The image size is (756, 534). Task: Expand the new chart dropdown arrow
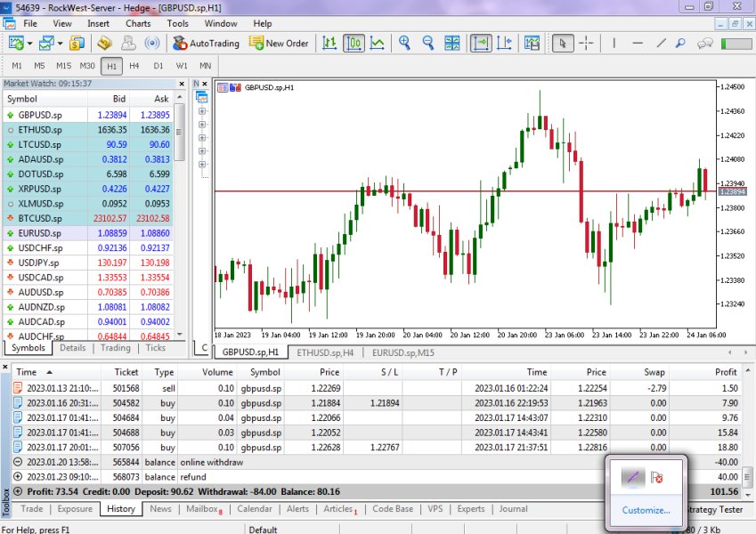(30, 44)
